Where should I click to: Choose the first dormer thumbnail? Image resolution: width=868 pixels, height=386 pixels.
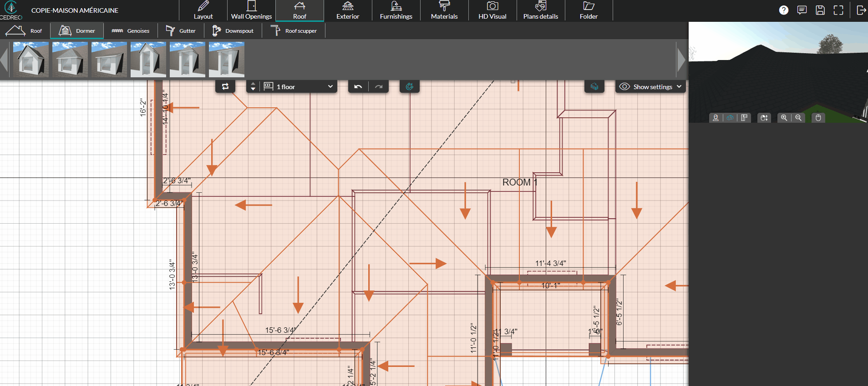click(x=31, y=60)
